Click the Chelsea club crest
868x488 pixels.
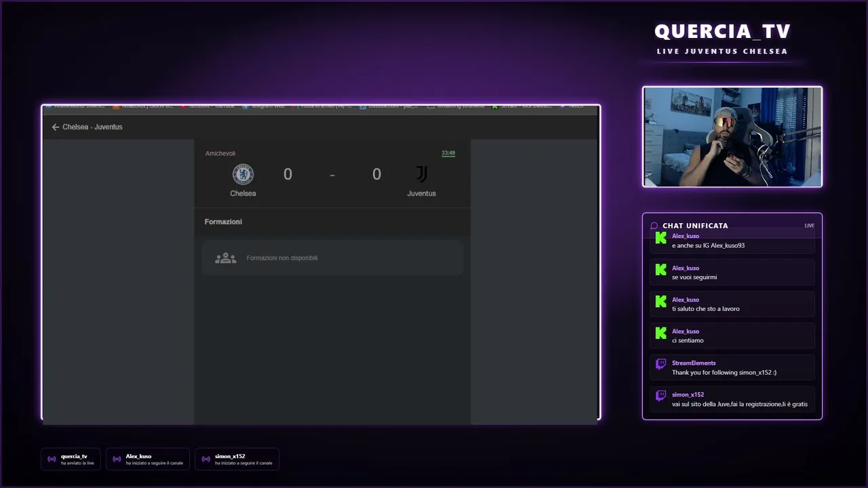tap(243, 174)
